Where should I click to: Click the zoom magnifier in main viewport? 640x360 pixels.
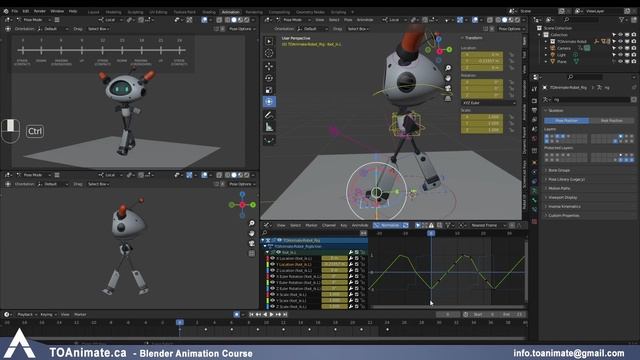tap(448, 68)
